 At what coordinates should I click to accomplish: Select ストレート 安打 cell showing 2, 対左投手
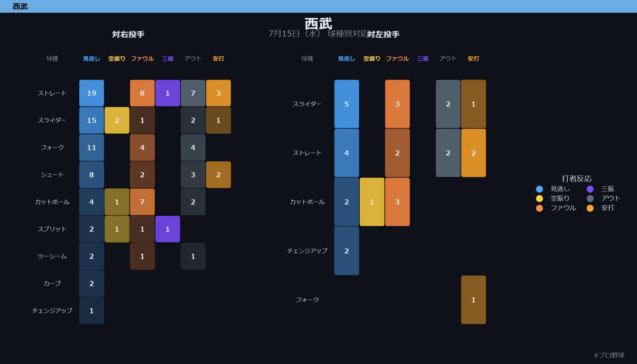pos(473,153)
